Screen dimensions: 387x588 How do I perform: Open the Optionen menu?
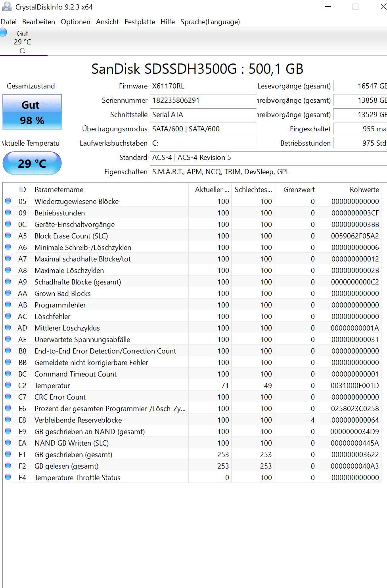click(75, 22)
